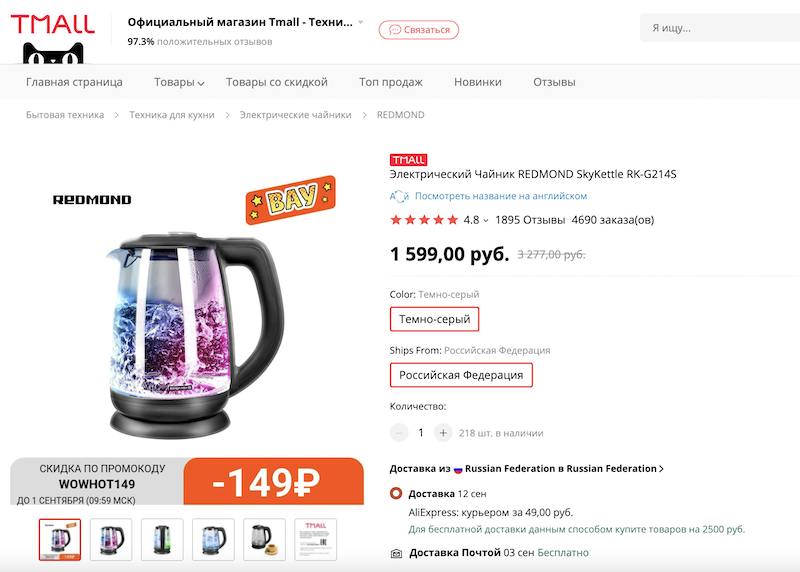Expand delivery destination Russian Federation chevron
Image resolution: width=800 pixels, height=572 pixels.
[661, 469]
